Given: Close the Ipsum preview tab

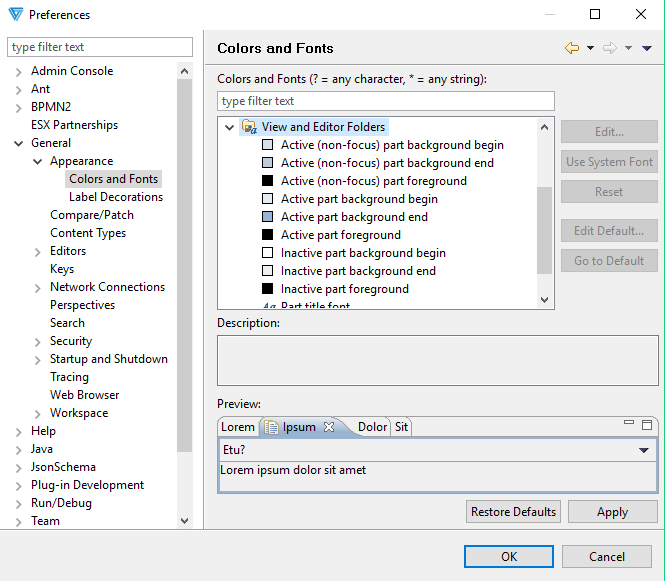Looking at the screenshot, I should (329, 427).
